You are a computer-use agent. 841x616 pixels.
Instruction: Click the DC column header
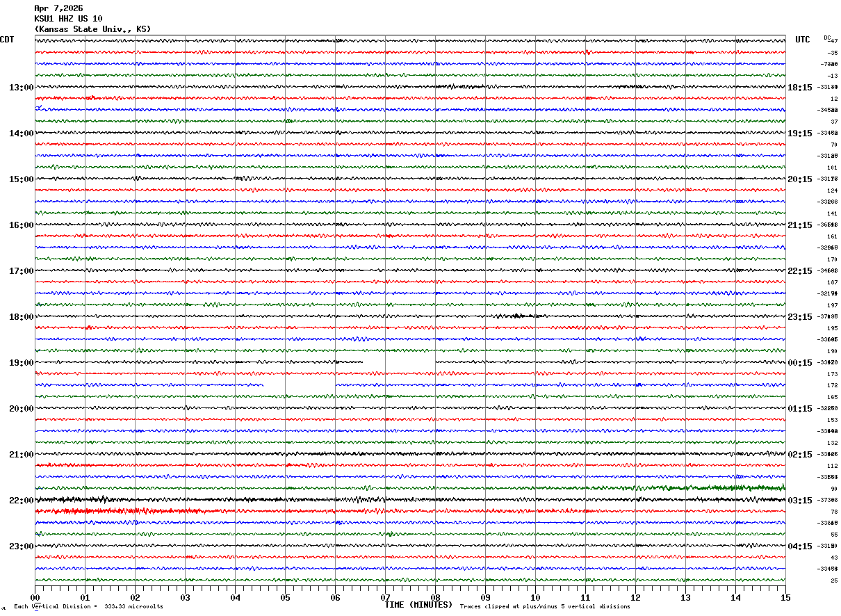click(x=827, y=38)
